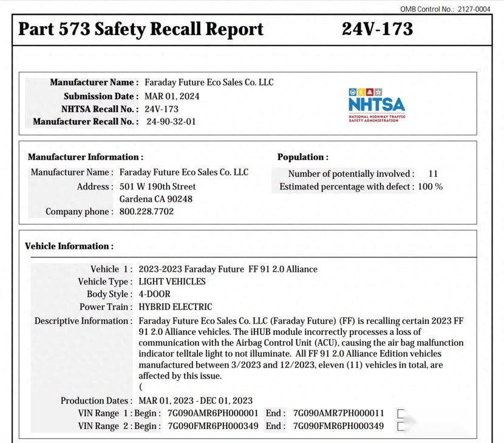
Task: Click the 'Vehicle Information :' heading
Action: pyautogui.click(x=69, y=246)
